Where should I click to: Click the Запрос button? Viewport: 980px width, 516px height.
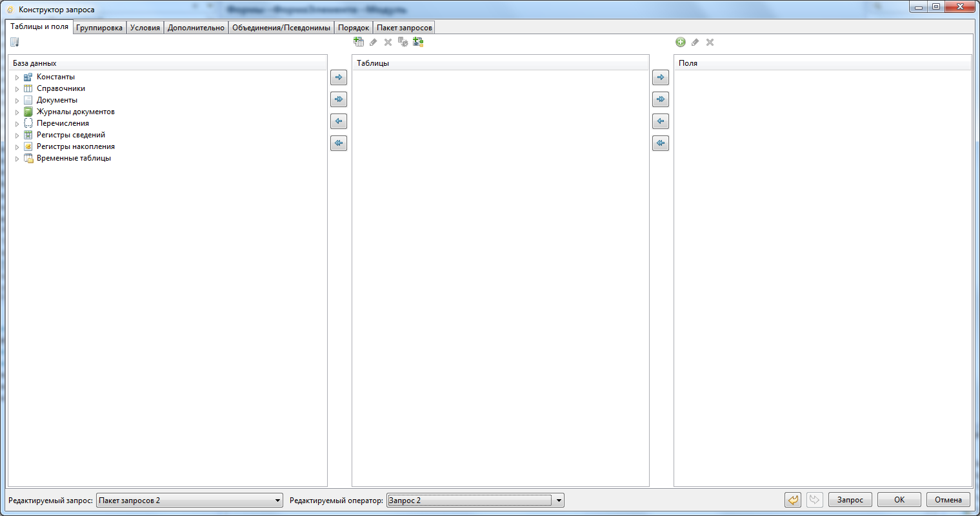point(850,500)
